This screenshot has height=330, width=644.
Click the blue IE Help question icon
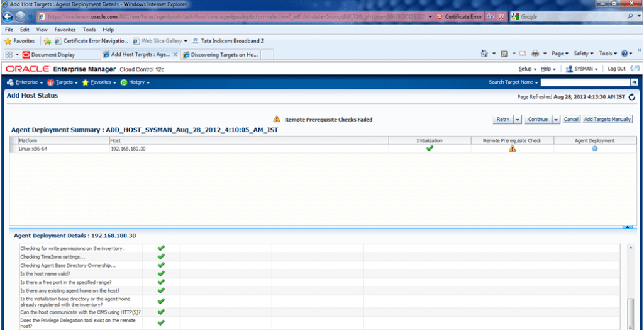tap(625, 54)
